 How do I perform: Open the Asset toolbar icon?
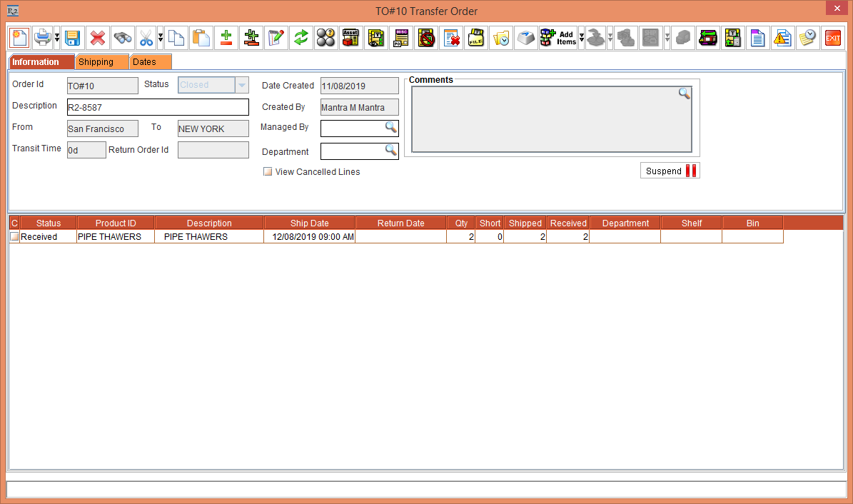pyautogui.click(x=350, y=37)
